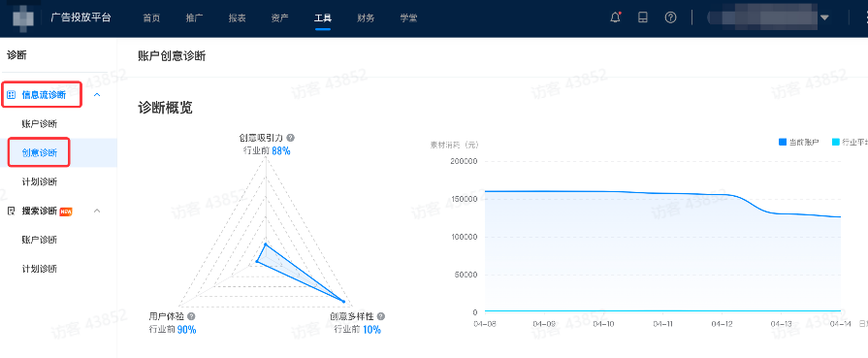Go to 首页 in top navigation
This screenshot has height=358, width=868.
click(151, 17)
